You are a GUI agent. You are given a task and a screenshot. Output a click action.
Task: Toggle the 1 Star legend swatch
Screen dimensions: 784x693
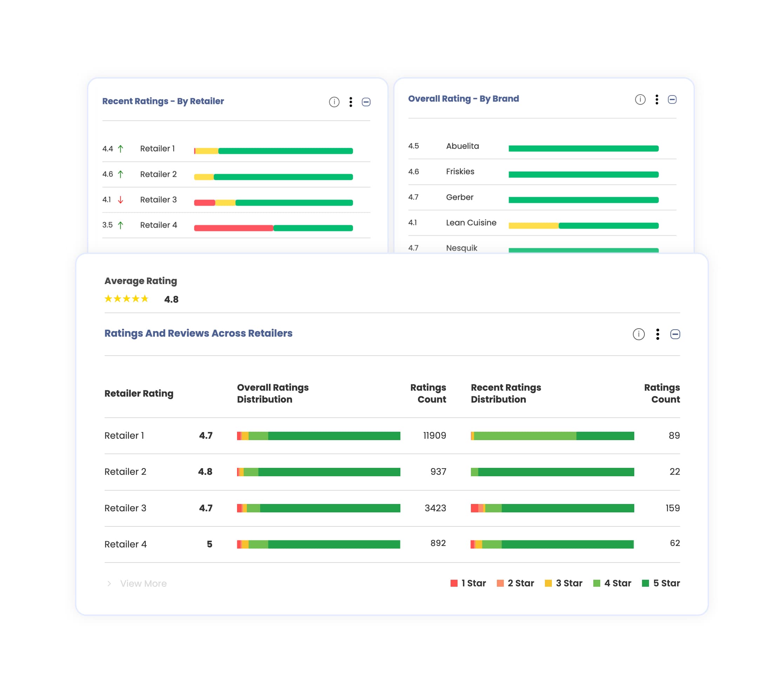pyautogui.click(x=454, y=583)
